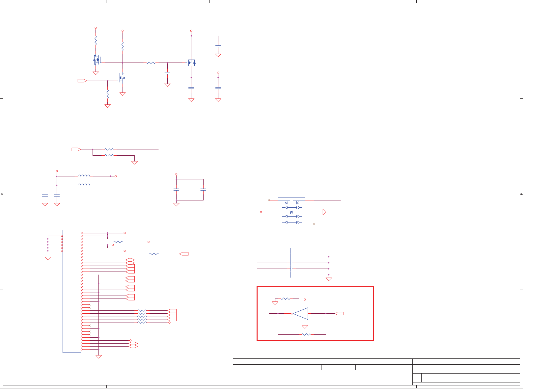555x392 pixels.
Task: Select the feedback resistor below the buffer
Action: coord(306,334)
